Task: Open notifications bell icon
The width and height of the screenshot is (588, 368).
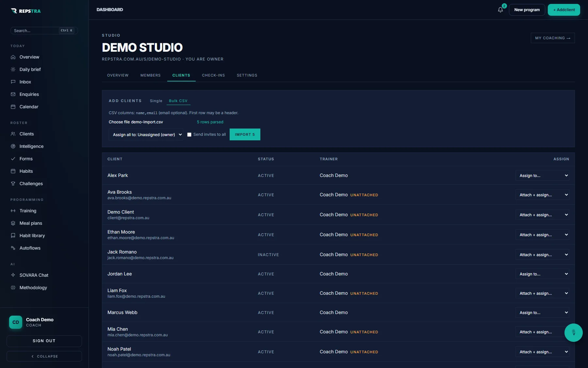Action: [x=500, y=10]
